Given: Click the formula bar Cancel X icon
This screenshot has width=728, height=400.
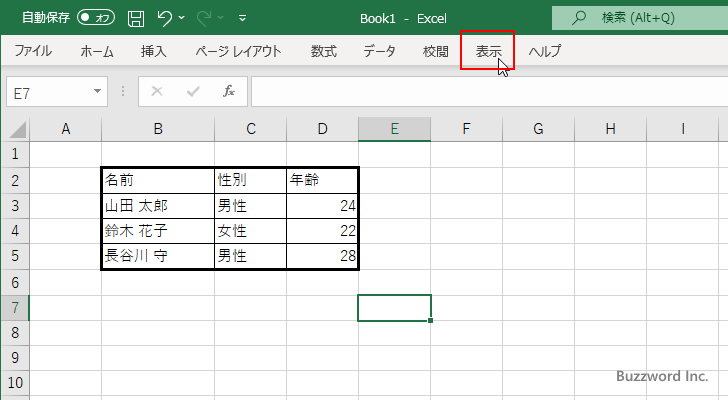Looking at the screenshot, I should pyautogui.click(x=157, y=91).
